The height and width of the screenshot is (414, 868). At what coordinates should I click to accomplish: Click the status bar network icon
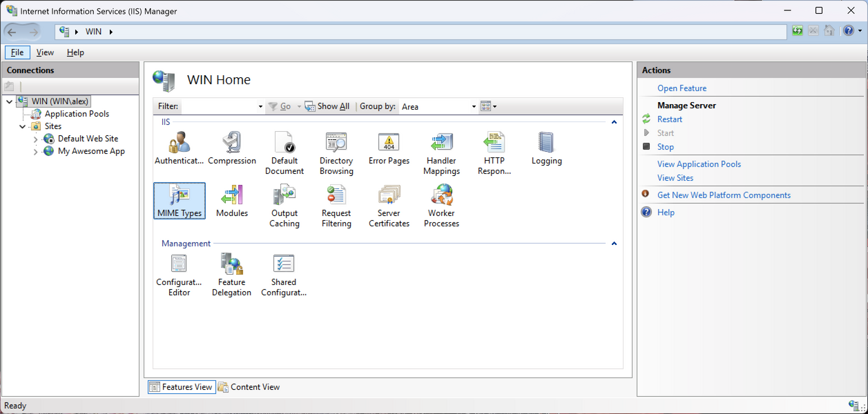pos(854,405)
